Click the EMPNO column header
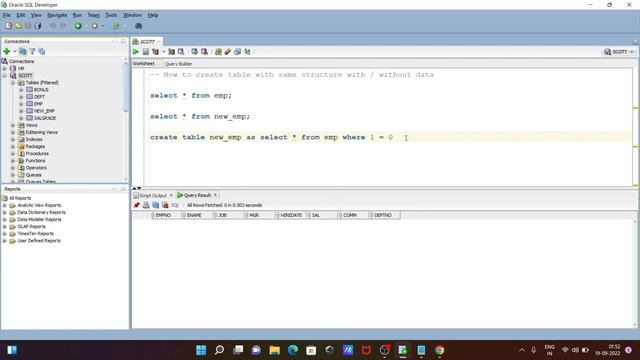Viewport: 640px width, 360px height. coord(167,215)
